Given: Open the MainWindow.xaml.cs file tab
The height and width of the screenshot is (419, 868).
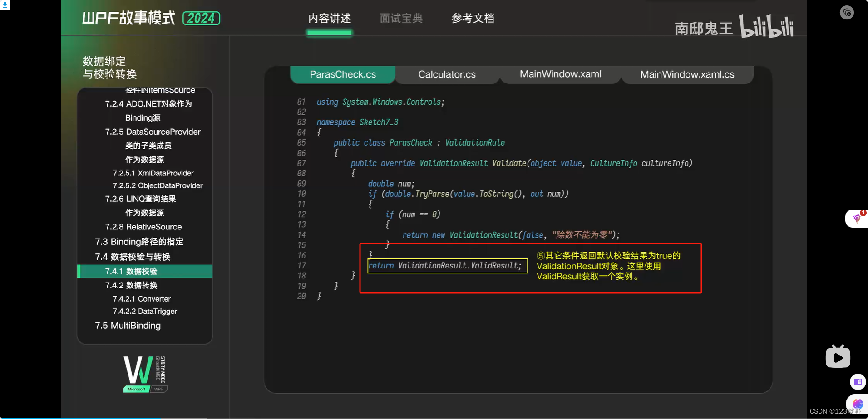Looking at the screenshot, I should [x=687, y=74].
